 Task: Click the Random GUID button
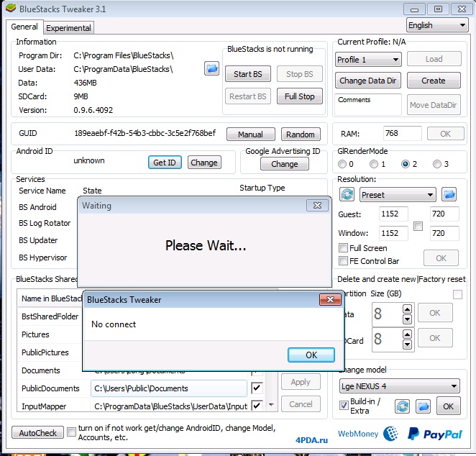(x=301, y=134)
